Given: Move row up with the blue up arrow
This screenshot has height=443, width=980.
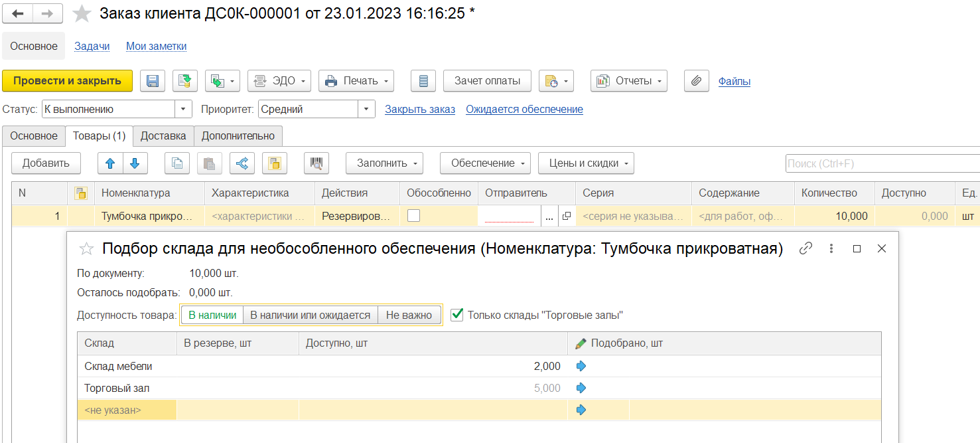Looking at the screenshot, I should (x=110, y=163).
